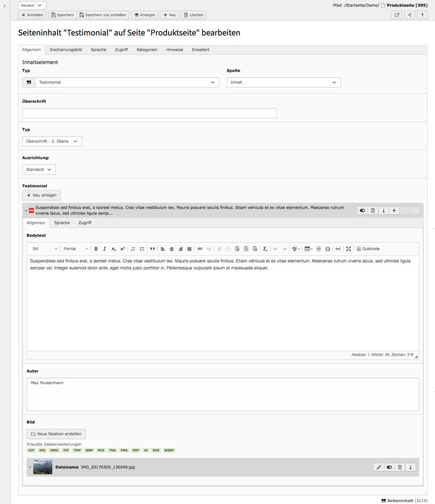
Task: Change the Typ dropdown from Überschrift - 2. Ebene
Action: [x=52, y=141]
